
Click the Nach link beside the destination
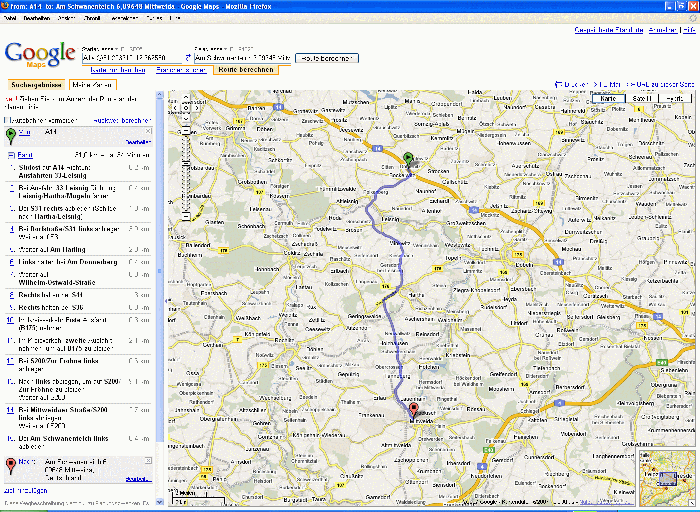26,461
